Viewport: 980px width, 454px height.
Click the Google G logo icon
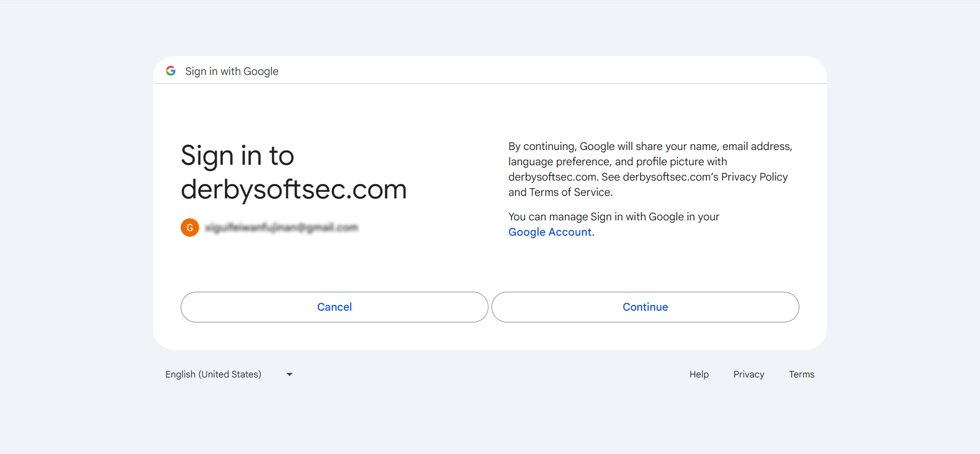click(x=171, y=71)
